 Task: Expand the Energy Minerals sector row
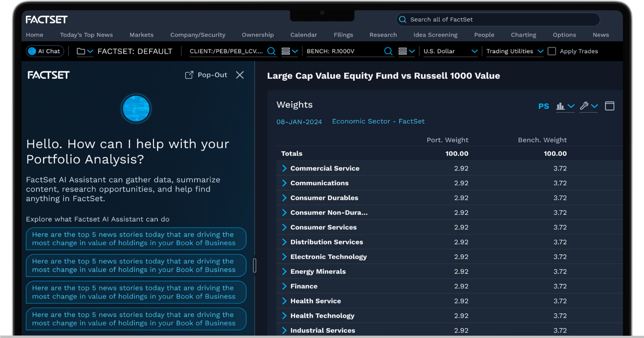click(x=284, y=271)
